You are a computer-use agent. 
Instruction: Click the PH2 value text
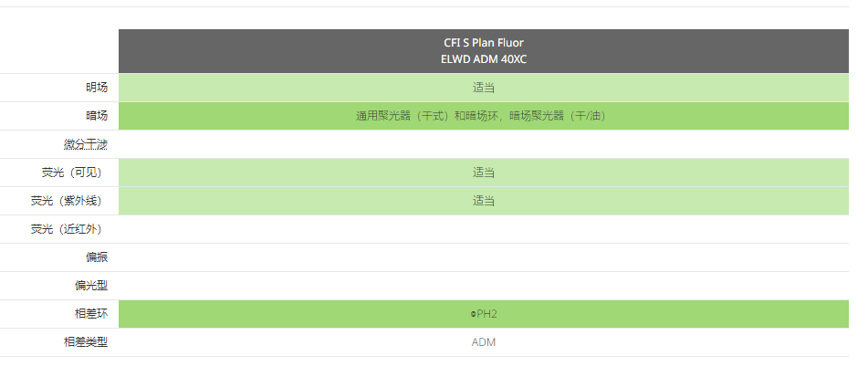pos(487,314)
